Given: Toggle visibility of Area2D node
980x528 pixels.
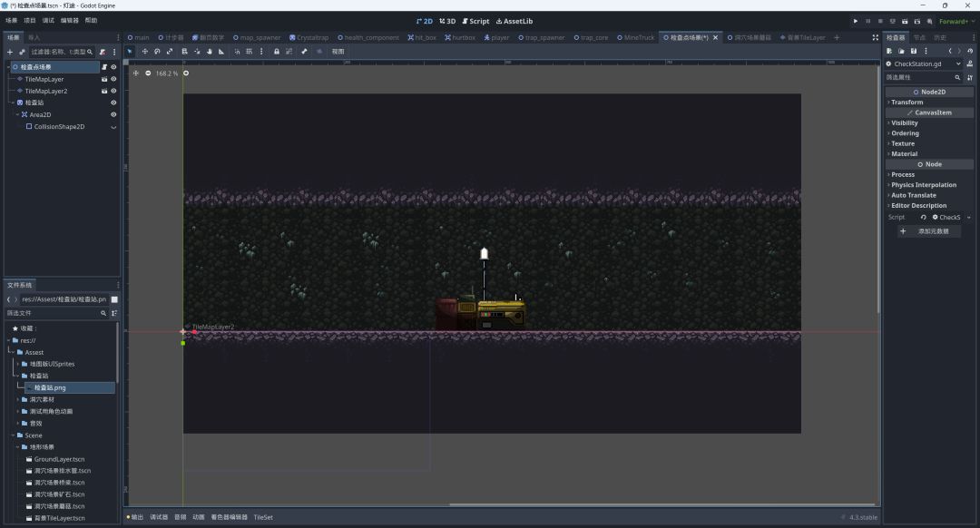Looking at the screenshot, I should click(113, 114).
